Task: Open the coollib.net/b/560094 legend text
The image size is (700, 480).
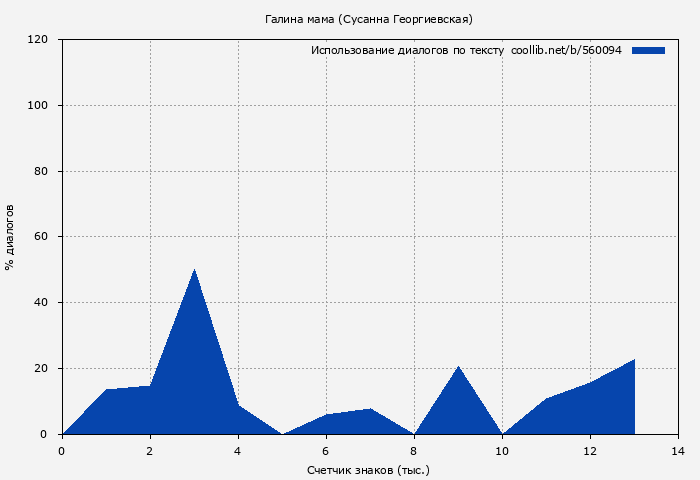Action: point(566,50)
